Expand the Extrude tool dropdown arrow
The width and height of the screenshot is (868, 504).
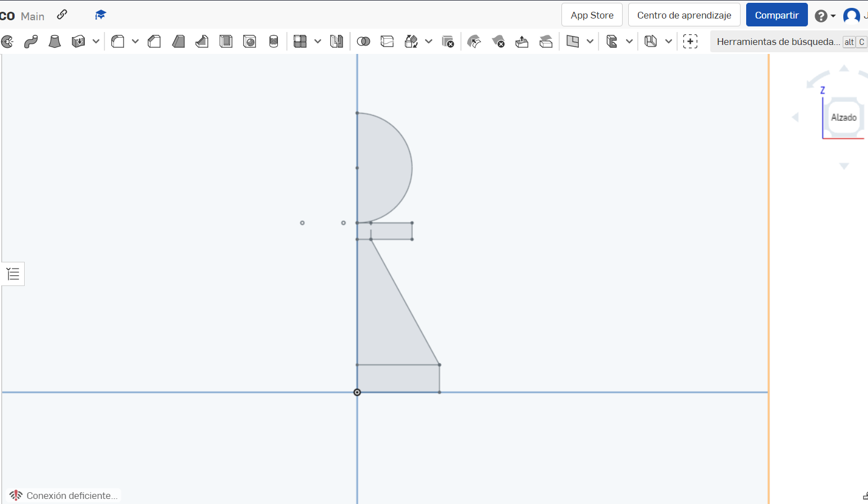[95, 41]
